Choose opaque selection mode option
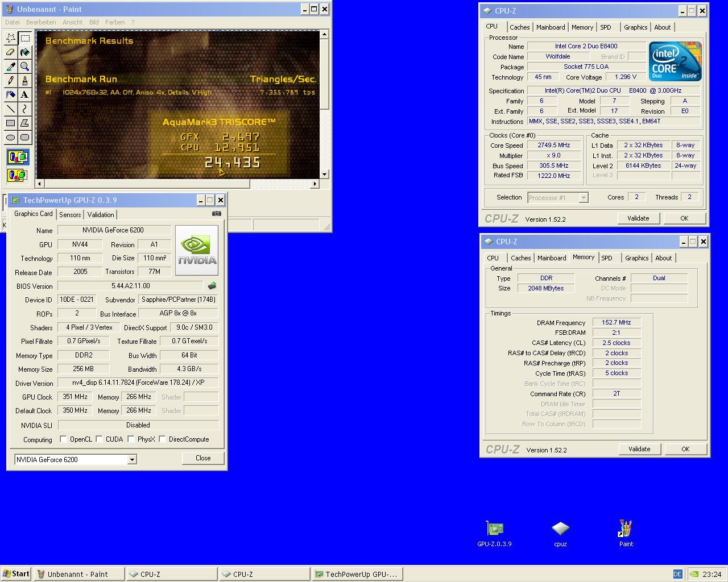The width and height of the screenshot is (728, 582). pyautogui.click(x=18, y=157)
